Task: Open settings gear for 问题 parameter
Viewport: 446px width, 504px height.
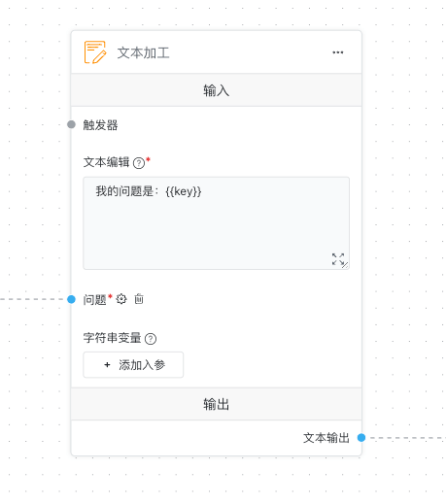Action: pos(121,299)
